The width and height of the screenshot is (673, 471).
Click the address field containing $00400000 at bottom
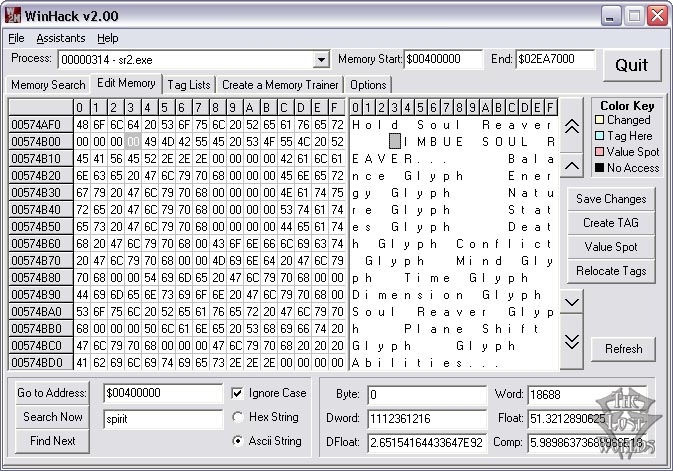coord(163,393)
